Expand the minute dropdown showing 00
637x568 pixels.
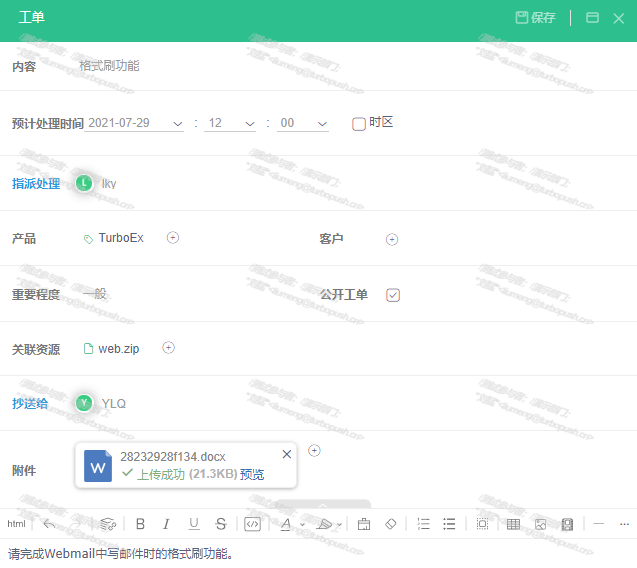[304, 124]
